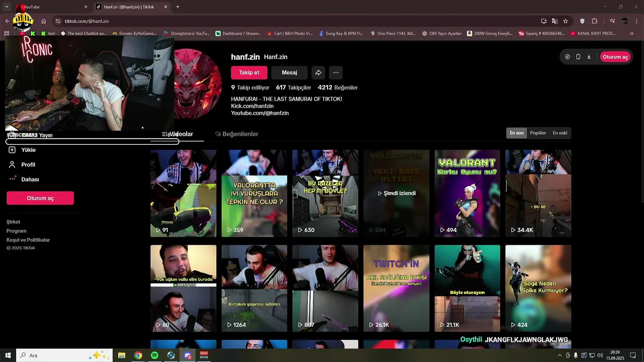Click Oturum aç in the top-right pill

click(x=615, y=57)
